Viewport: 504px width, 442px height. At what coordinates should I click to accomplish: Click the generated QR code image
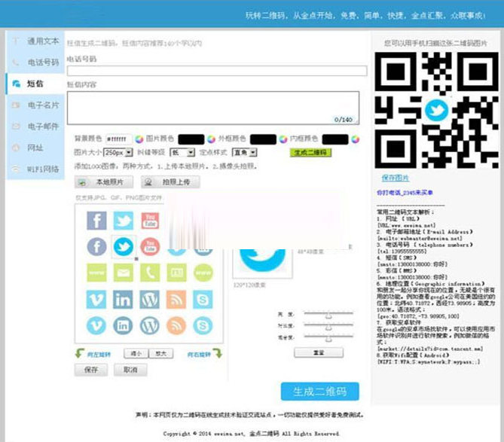click(x=436, y=110)
